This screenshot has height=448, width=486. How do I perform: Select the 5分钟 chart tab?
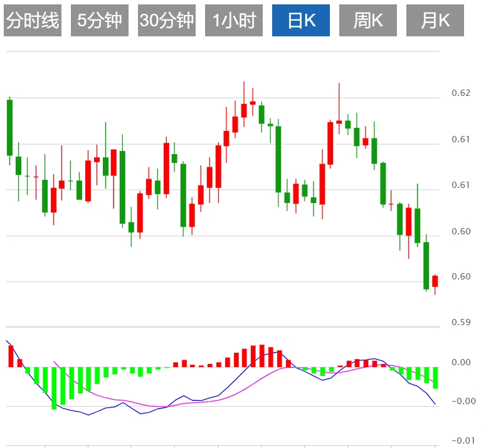pyautogui.click(x=100, y=21)
